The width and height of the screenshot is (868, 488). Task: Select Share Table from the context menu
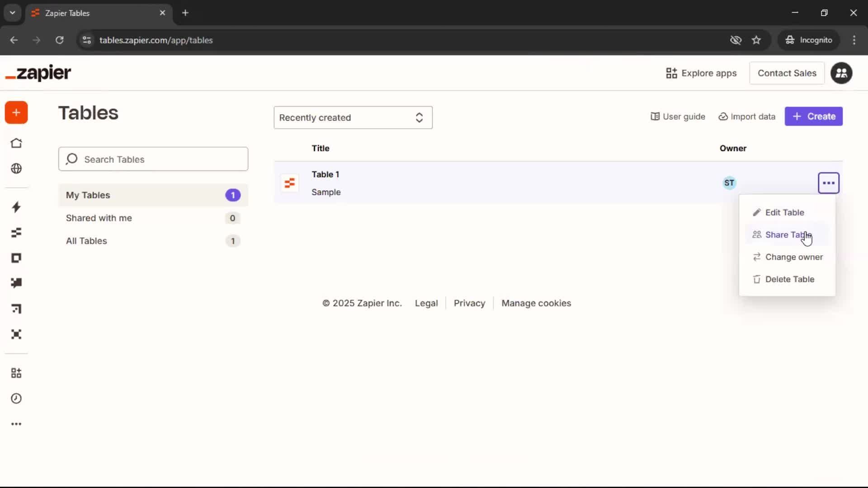[787, 235]
